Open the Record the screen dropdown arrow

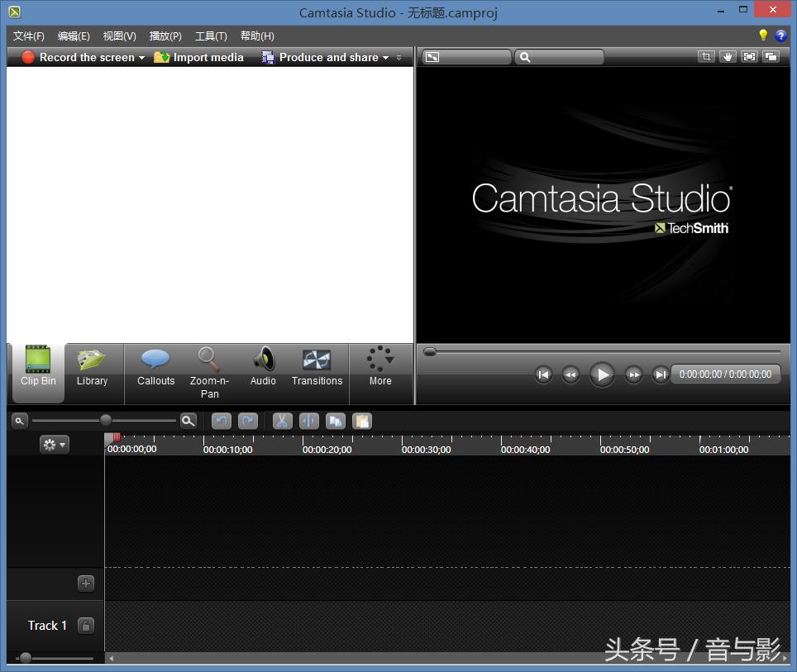(142, 58)
